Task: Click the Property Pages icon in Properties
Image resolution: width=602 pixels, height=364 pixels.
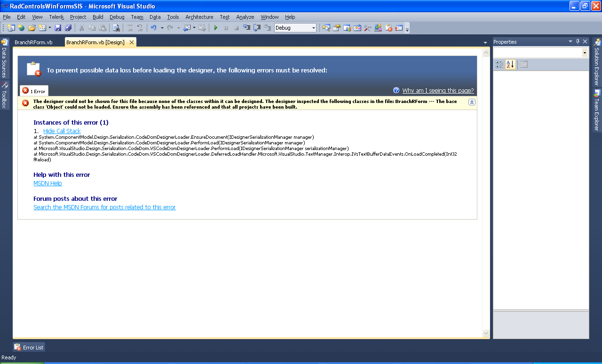Action: 524,64
